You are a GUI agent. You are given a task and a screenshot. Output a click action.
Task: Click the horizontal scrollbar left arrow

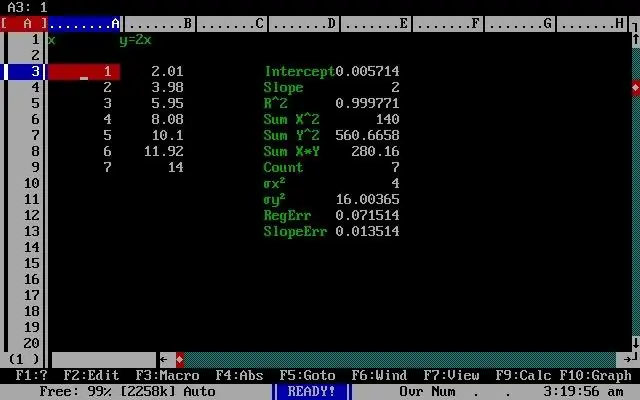[x=164, y=360]
